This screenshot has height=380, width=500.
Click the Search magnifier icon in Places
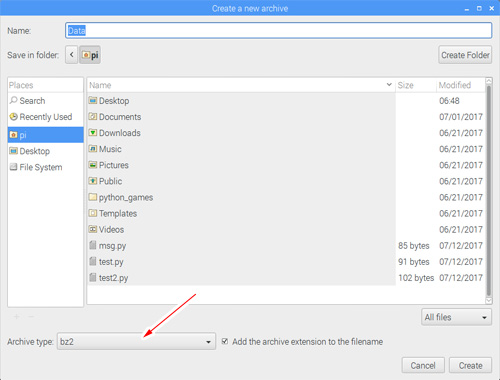pos(14,100)
